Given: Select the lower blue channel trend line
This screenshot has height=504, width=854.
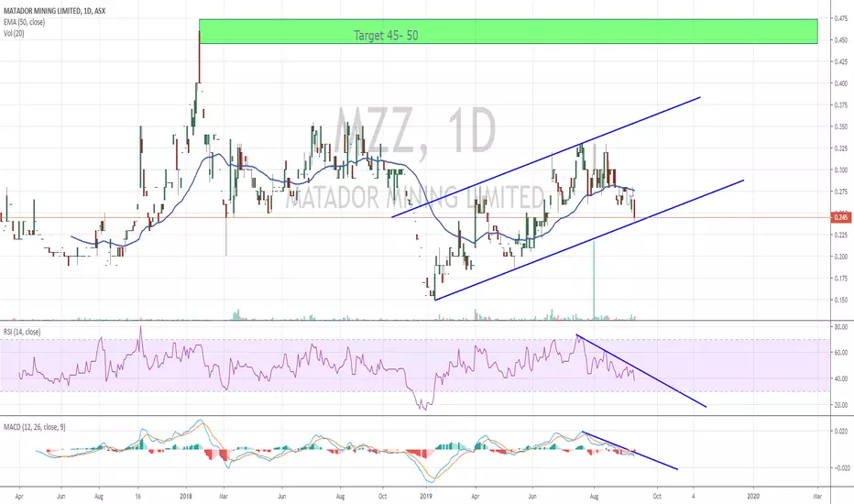Looking at the screenshot, I should pyautogui.click(x=589, y=240).
